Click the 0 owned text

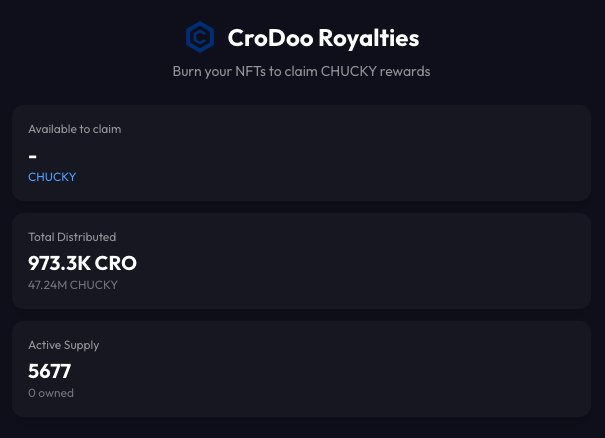(51, 393)
